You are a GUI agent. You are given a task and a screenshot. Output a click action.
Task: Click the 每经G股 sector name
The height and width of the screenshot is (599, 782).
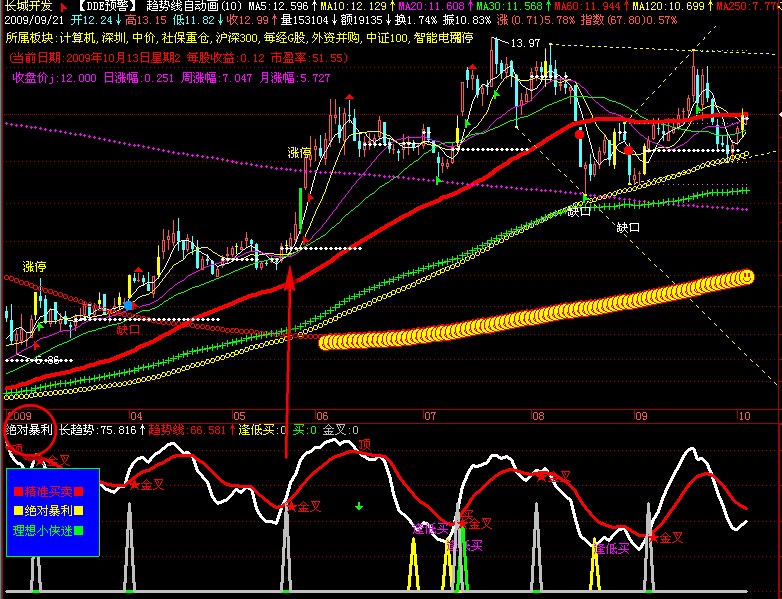coord(286,38)
